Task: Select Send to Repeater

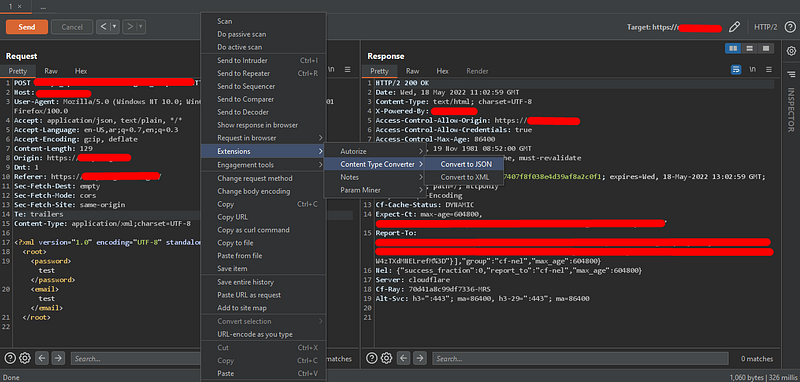Action: (x=263, y=73)
